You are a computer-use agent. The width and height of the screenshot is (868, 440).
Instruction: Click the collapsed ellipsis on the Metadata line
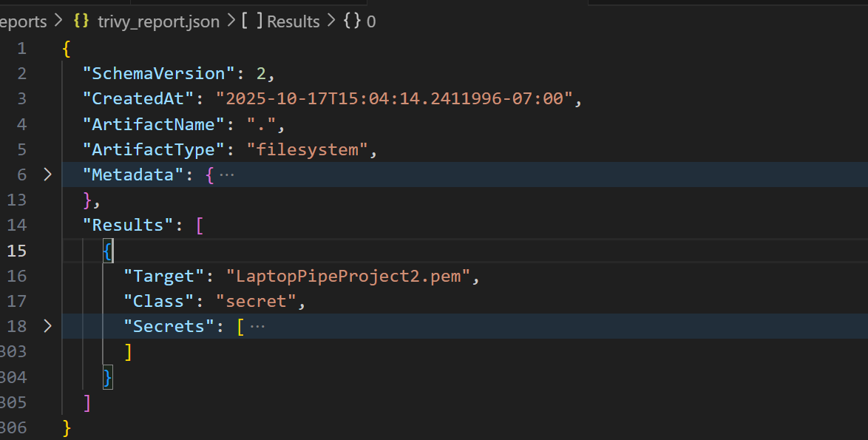pos(226,175)
